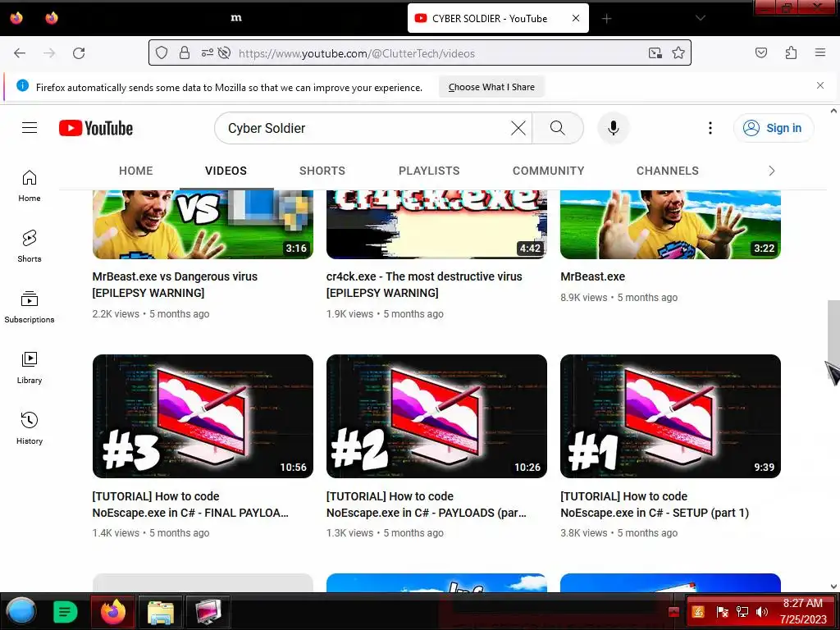Switch to the tab labeled m
The height and width of the screenshot is (630, 840).
pos(236,18)
